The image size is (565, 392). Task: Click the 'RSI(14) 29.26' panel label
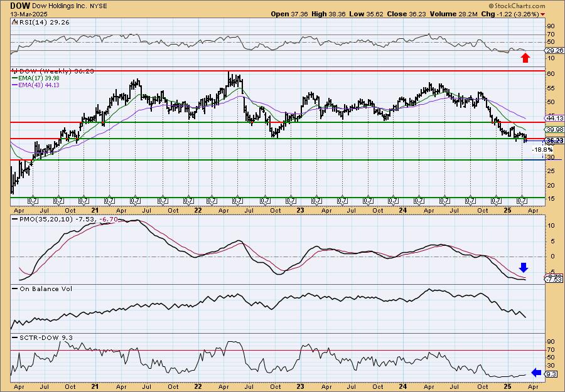44,23
